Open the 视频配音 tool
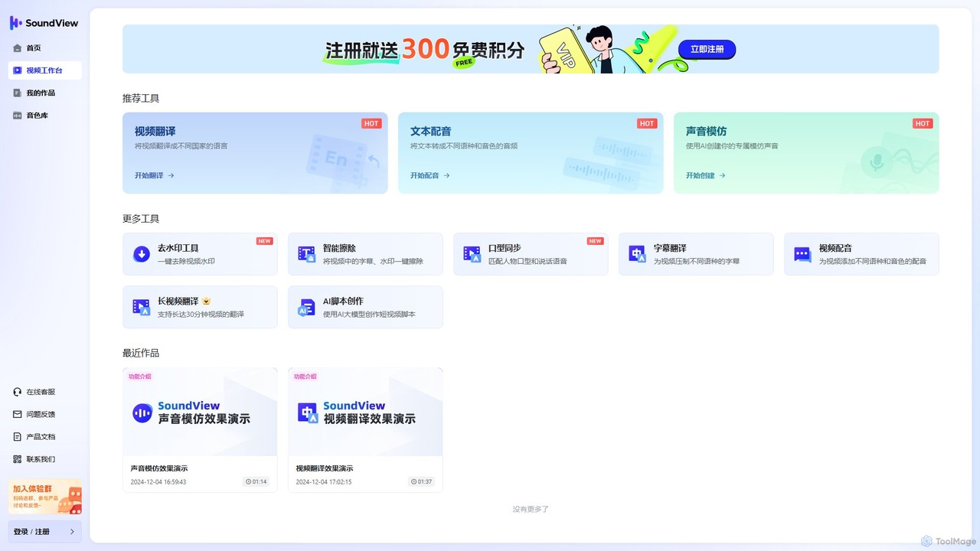Image resolution: width=980 pixels, height=551 pixels. pyautogui.click(x=861, y=254)
